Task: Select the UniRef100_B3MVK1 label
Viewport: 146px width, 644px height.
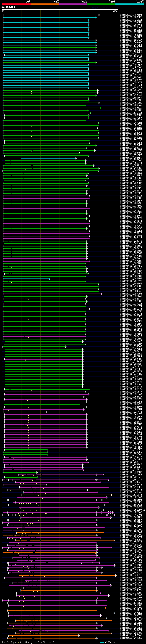Action: pos(131,602)
